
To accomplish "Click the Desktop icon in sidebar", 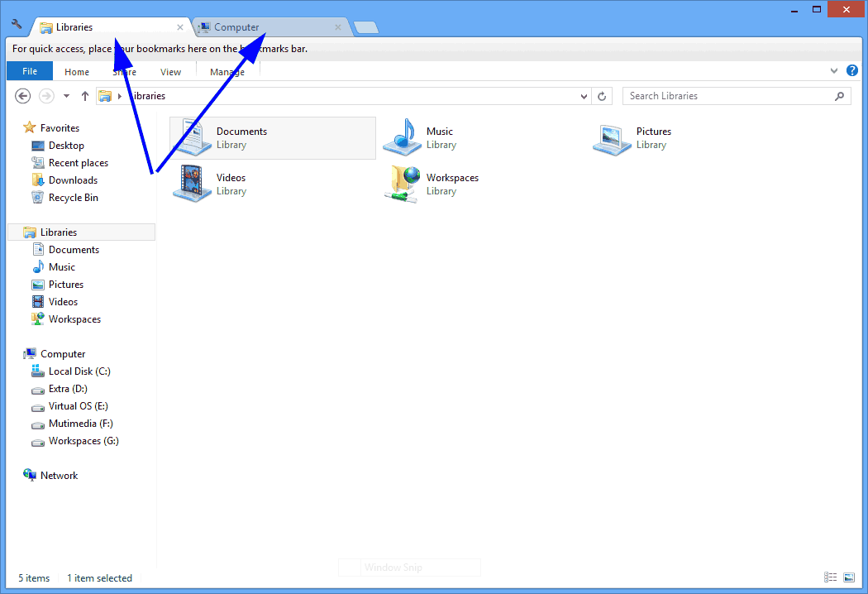I will click(38, 145).
